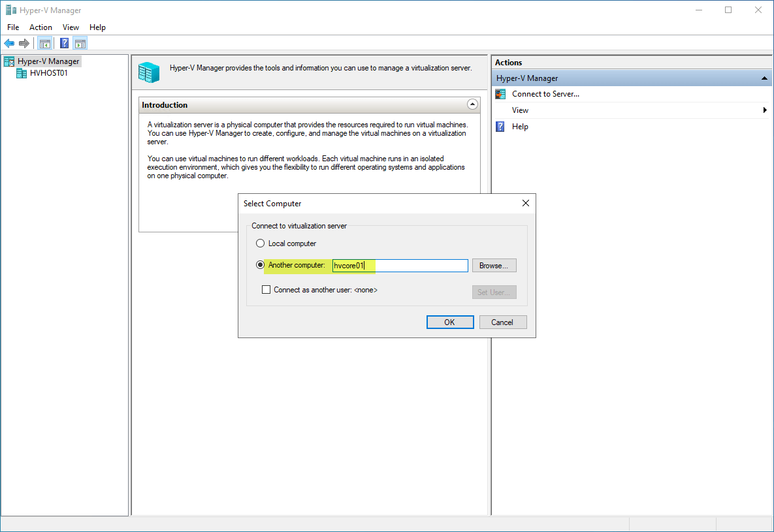The height and width of the screenshot is (532, 774).
Task: Toggle the Show/Hide Action Pane toolbar icon
Action: coord(80,44)
